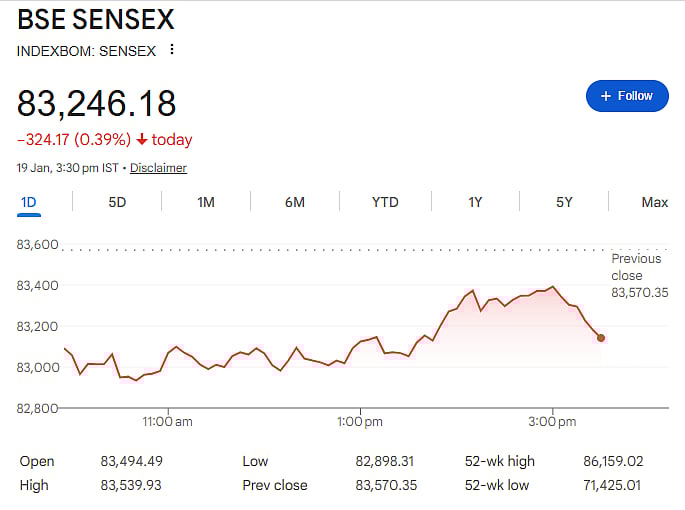Select the YTD chart range
The image size is (685, 510).
click(x=385, y=202)
